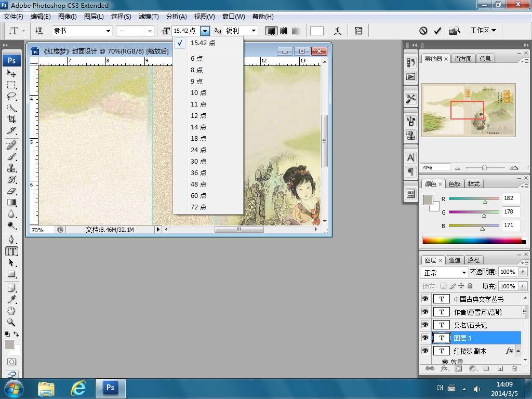Toggle the Character and Paragraph palettes

coord(358,31)
